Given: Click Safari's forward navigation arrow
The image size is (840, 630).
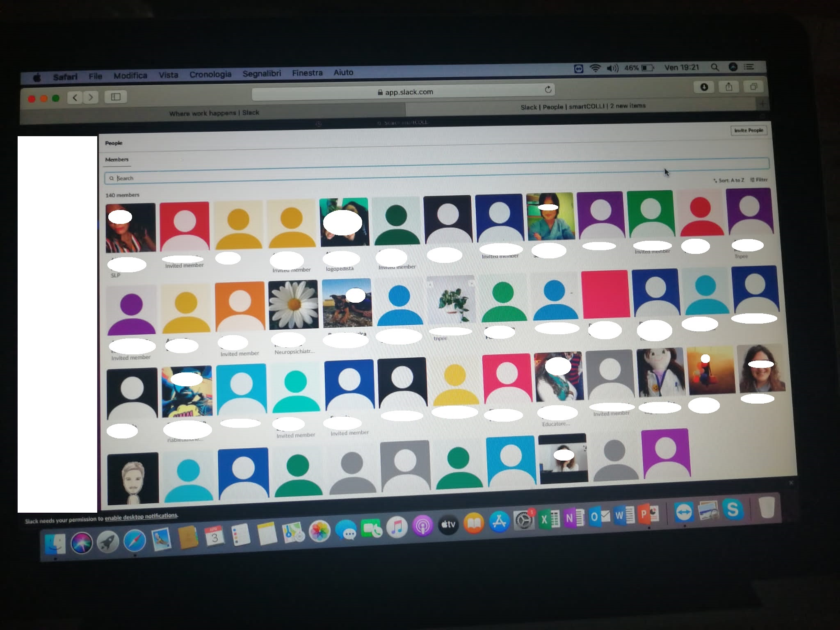Looking at the screenshot, I should click(91, 97).
